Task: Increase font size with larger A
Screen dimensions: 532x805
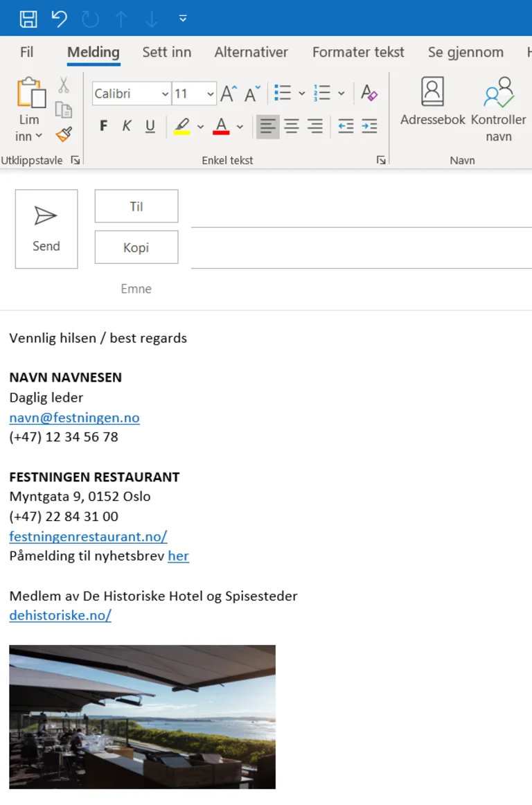Action: tap(228, 94)
